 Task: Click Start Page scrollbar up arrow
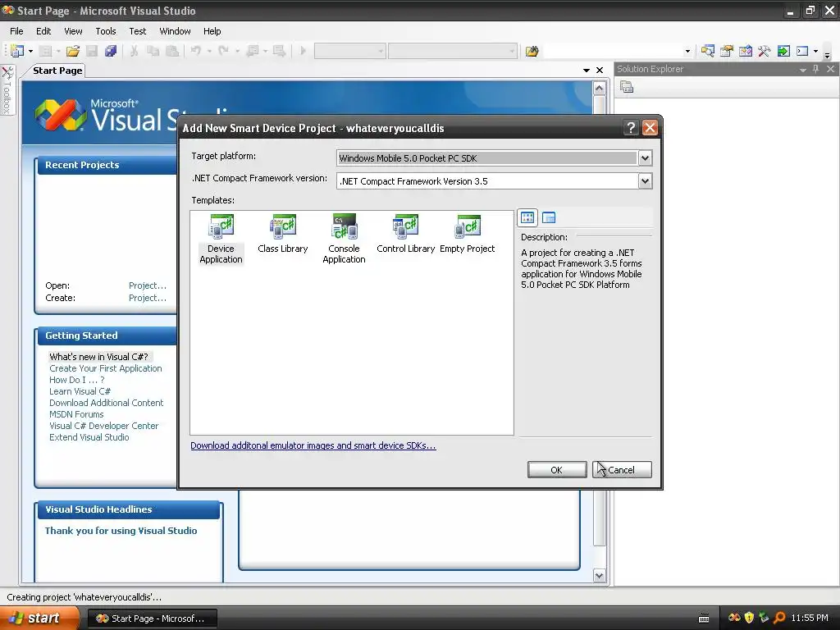pos(599,88)
